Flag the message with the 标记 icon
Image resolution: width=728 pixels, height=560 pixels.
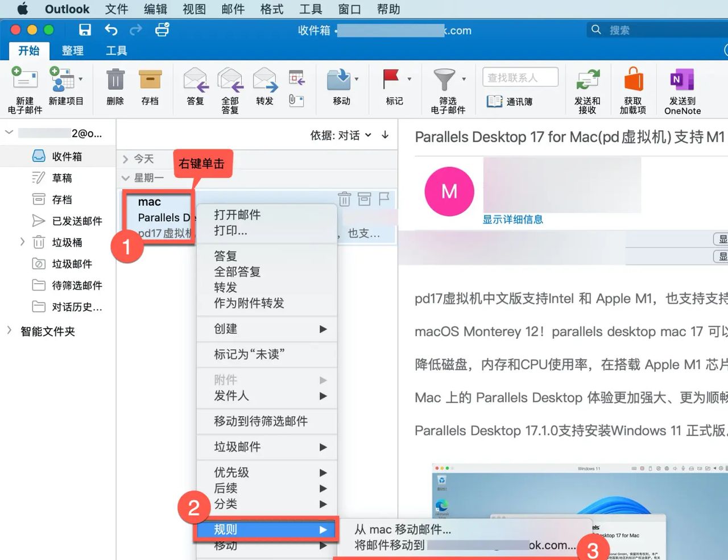(391, 80)
